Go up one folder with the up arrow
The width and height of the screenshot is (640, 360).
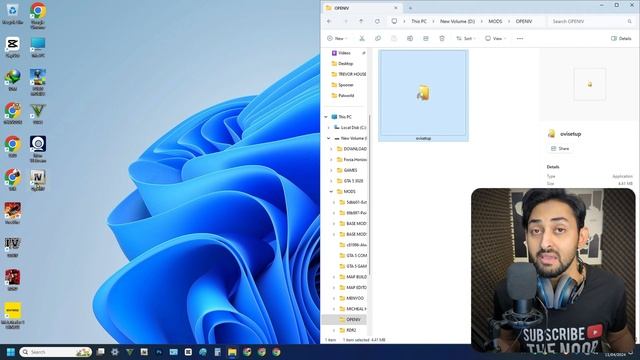[361, 21]
